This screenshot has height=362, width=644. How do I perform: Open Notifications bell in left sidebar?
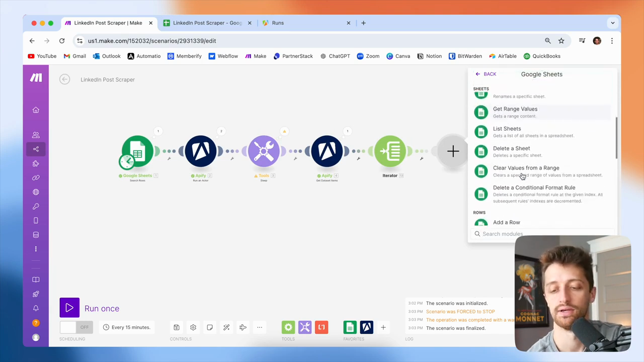click(36, 308)
